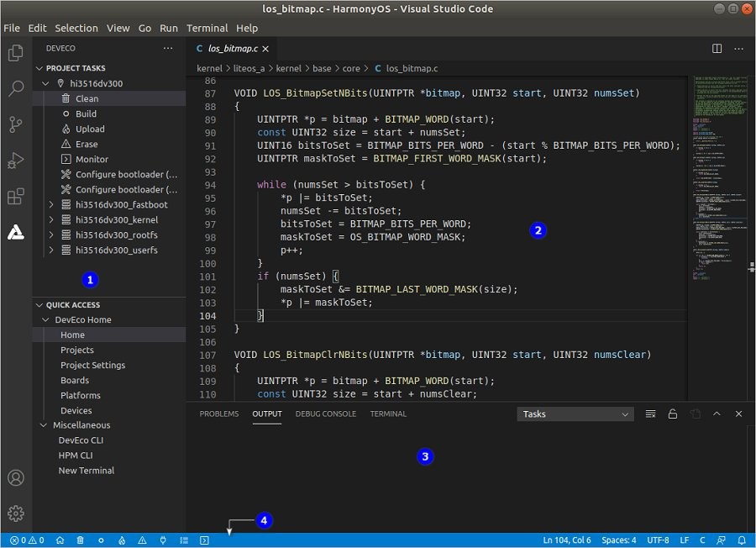Click the Upload flame icon in status bar
756x548 pixels.
click(121, 540)
